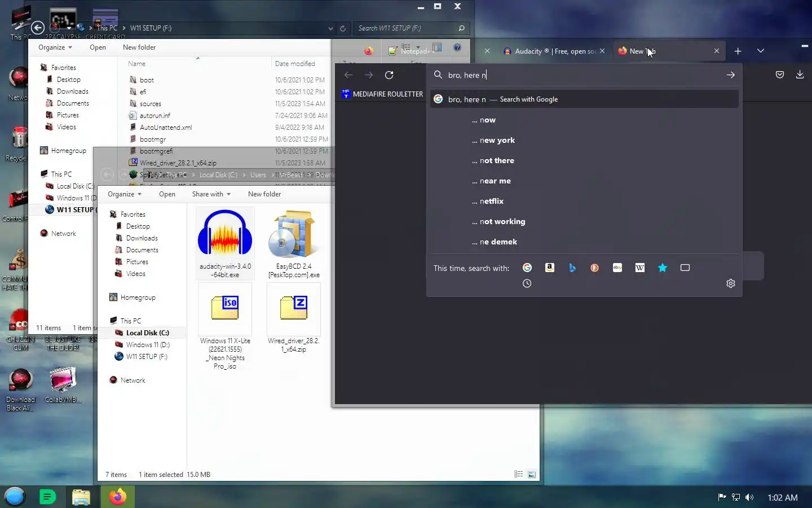Viewport: 812px width, 508px height.
Task: Select Network in front Explorer sidebar
Action: coord(127,380)
